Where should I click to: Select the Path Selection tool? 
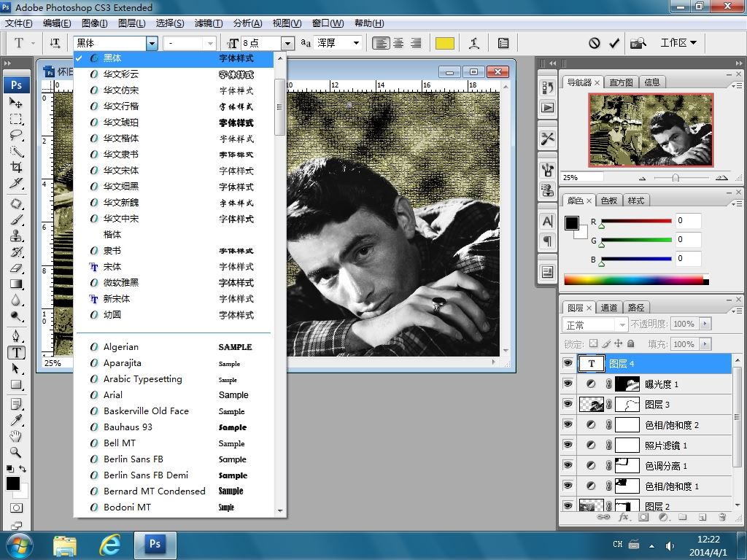pos(16,368)
